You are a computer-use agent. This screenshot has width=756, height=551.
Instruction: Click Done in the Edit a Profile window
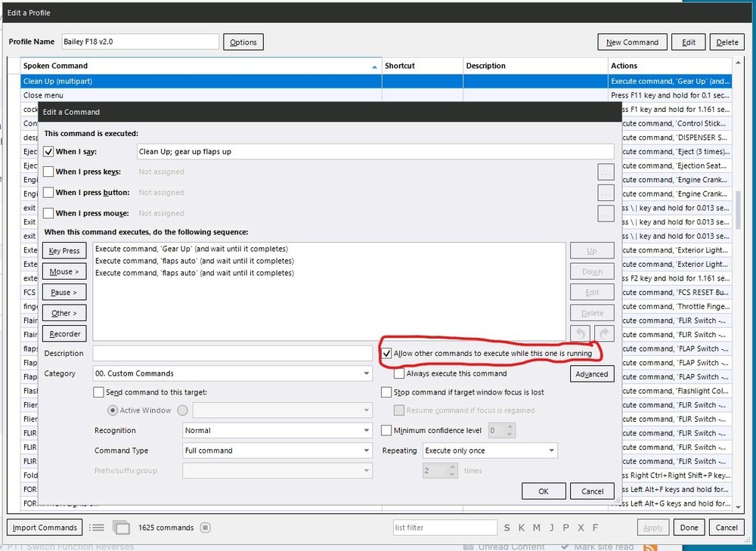click(x=689, y=528)
